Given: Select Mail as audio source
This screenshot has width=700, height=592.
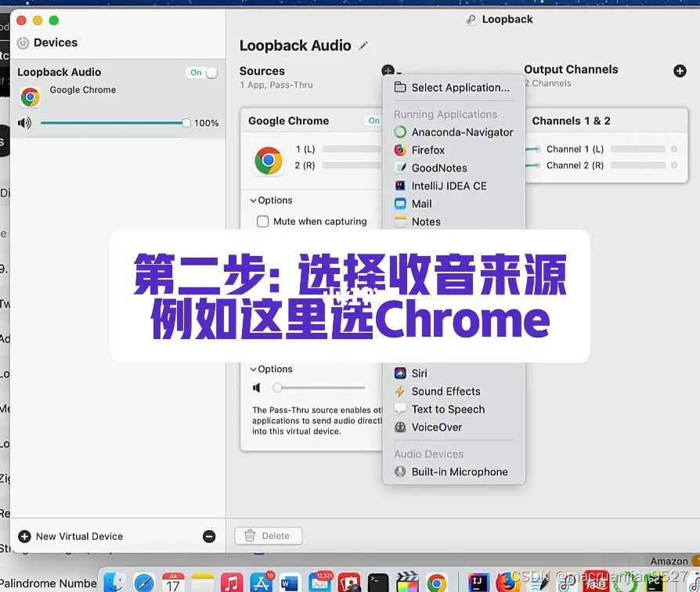Looking at the screenshot, I should (x=453, y=204).
